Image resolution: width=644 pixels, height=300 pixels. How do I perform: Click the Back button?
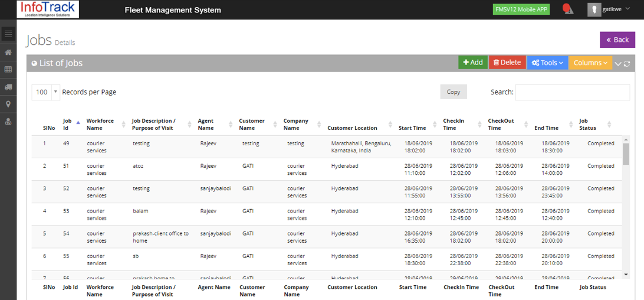[x=617, y=40]
